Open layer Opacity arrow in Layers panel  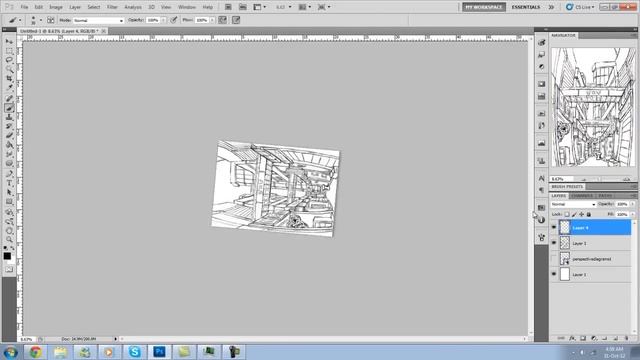tap(633, 204)
